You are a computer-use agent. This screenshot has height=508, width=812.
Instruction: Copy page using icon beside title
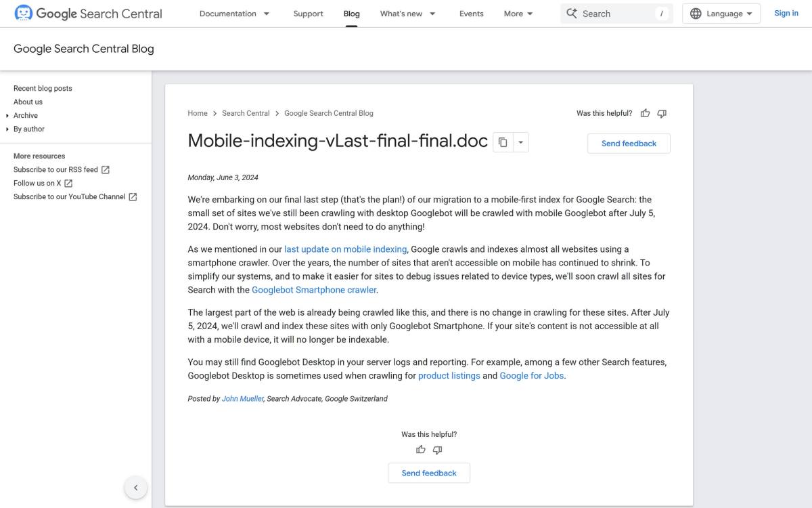pyautogui.click(x=503, y=142)
